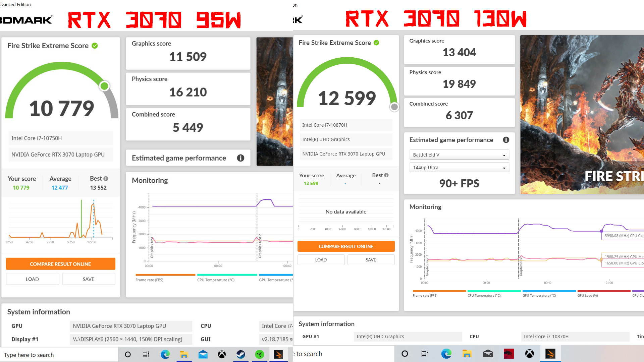Click the DISPLAY6 2560 × 1440 field

(131, 339)
